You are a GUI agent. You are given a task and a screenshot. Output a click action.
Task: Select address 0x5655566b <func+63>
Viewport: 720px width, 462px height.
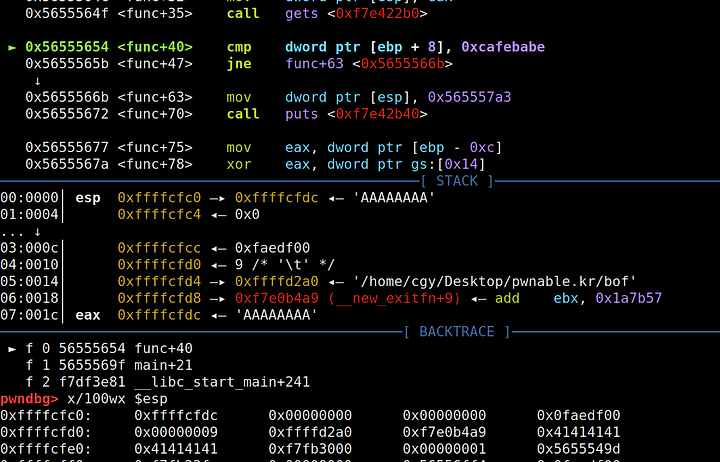(109, 97)
